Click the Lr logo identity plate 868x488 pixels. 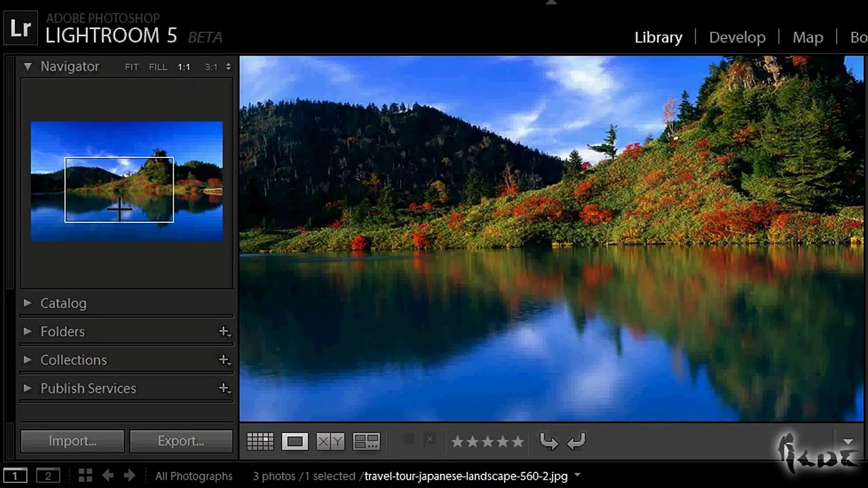pyautogui.click(x=21, y=29)
